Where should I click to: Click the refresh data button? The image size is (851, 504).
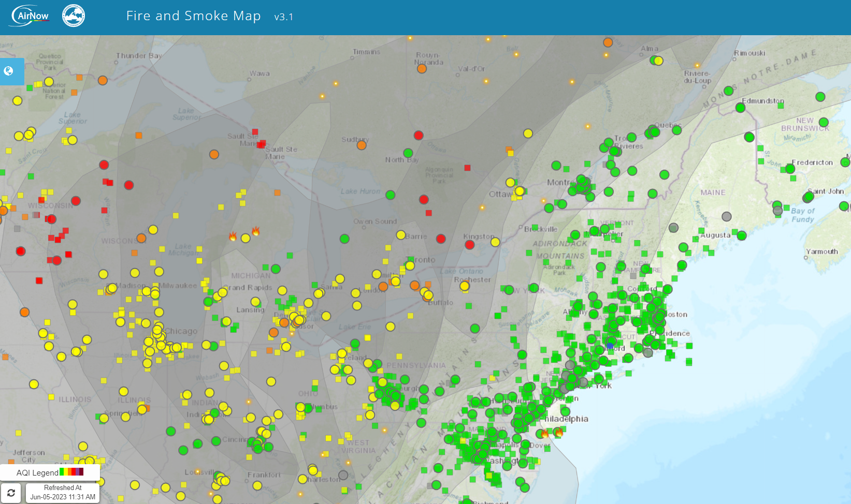point(12,493)
